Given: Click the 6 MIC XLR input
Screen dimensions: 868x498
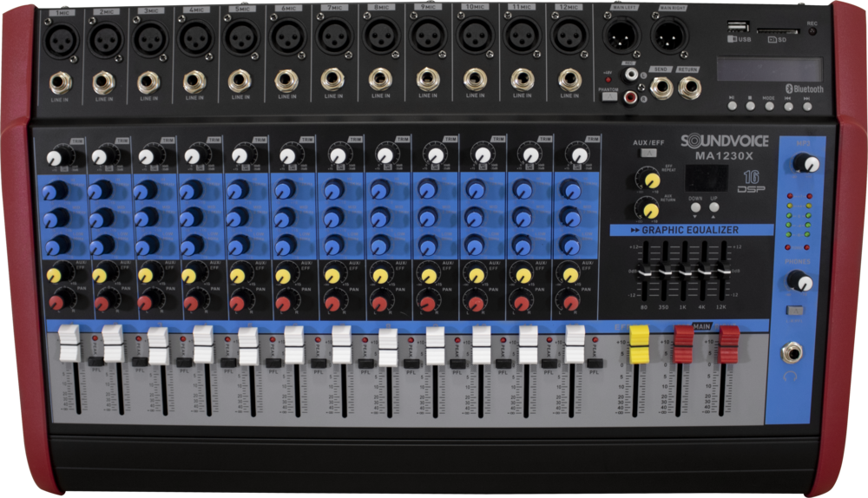Looking at the screenshot, I should (x=288, y=37).
